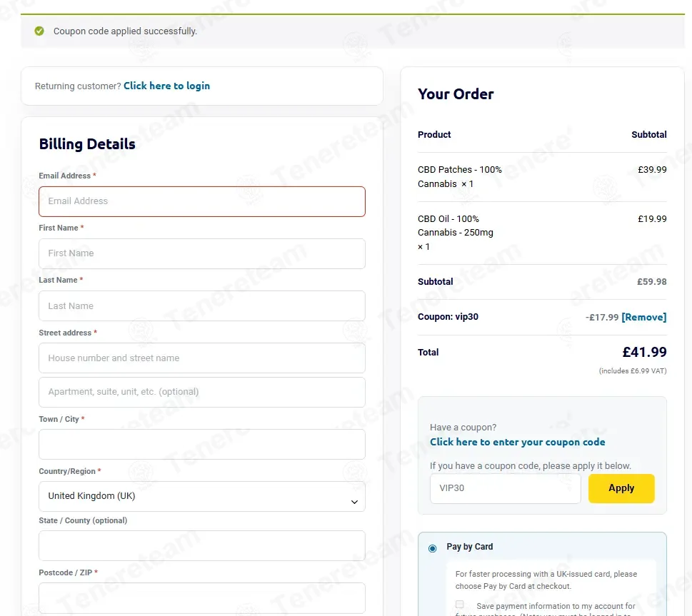Click the 'Billing Details' heading
Image resolution: width=692 pixels, height=616 pixels.
click(87, 144)
